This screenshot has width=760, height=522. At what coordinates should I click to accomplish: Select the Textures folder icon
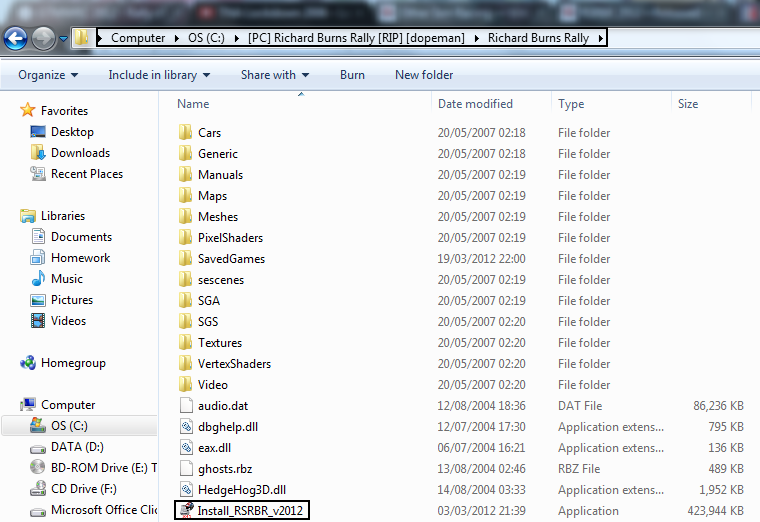click(x=185, y=342)
